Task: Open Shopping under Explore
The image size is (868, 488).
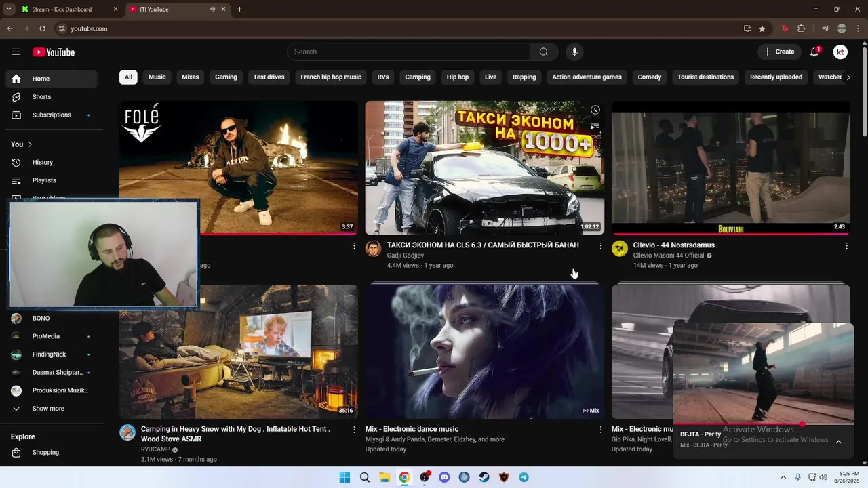Action: 52,453
